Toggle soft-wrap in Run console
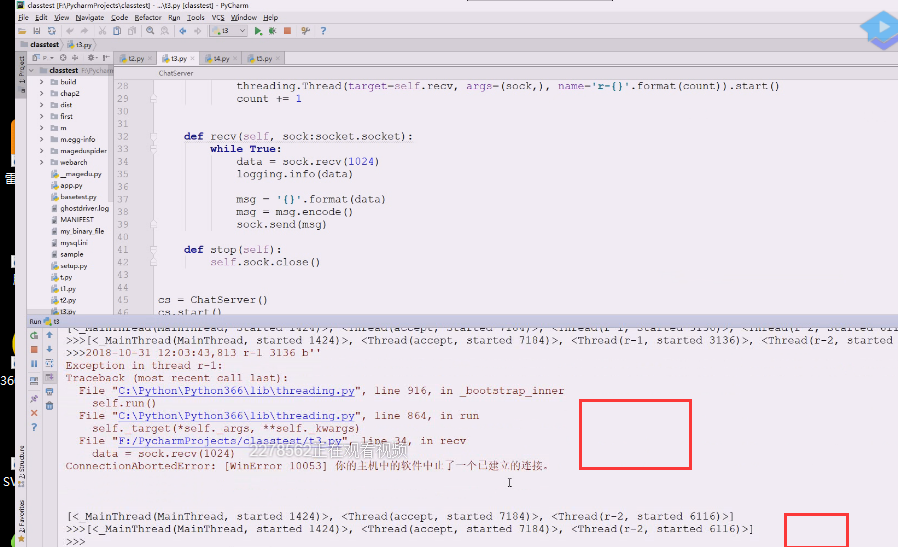The image size is (898, 547). pos(49,363)
